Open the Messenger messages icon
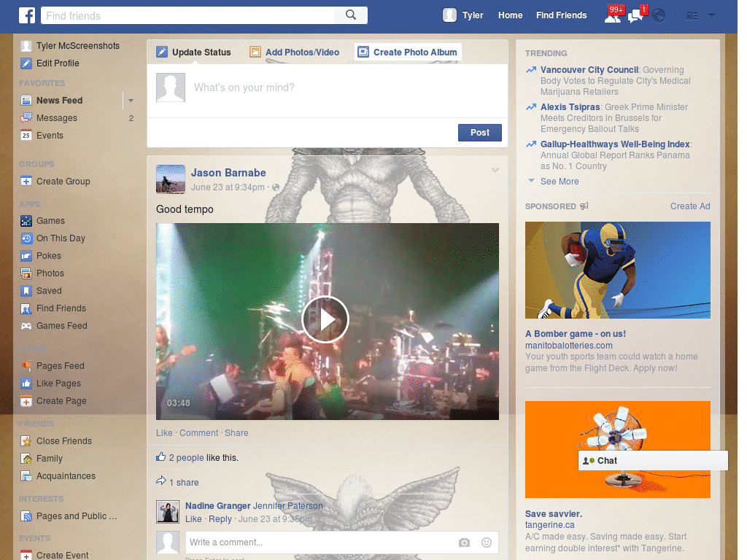This screenshot has height=560, width=747. (634, 15)
